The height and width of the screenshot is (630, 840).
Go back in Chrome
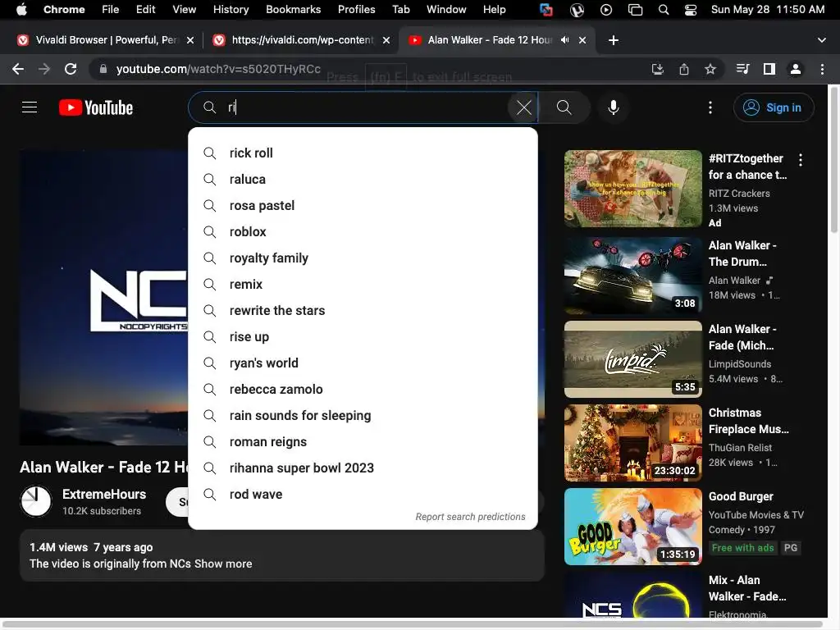point(18,69)
